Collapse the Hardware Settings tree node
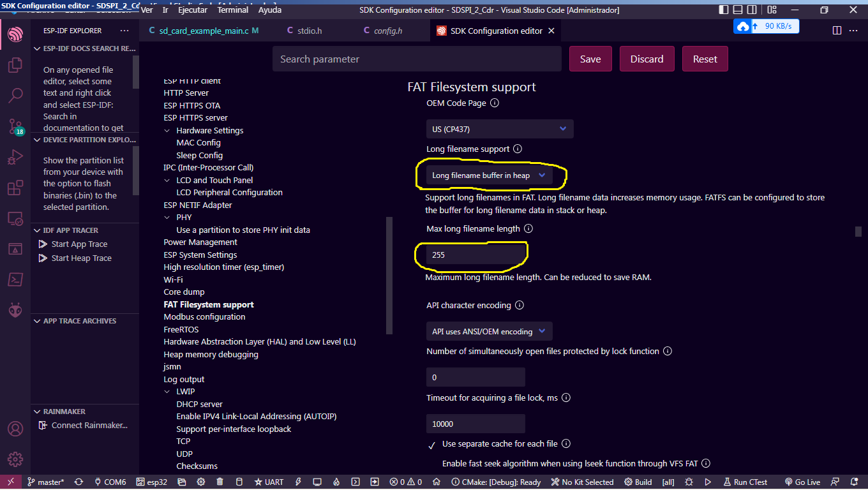 point(167,130)
